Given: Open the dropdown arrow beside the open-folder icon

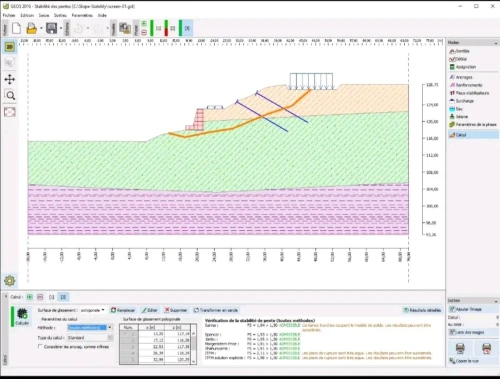Looking at the screenshot, I should pos(41,28).
